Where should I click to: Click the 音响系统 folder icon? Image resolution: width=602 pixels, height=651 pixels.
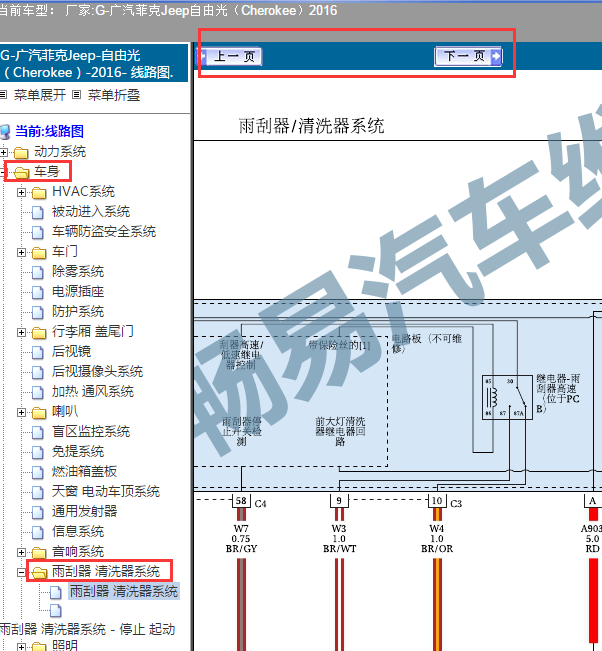[39, 553]
